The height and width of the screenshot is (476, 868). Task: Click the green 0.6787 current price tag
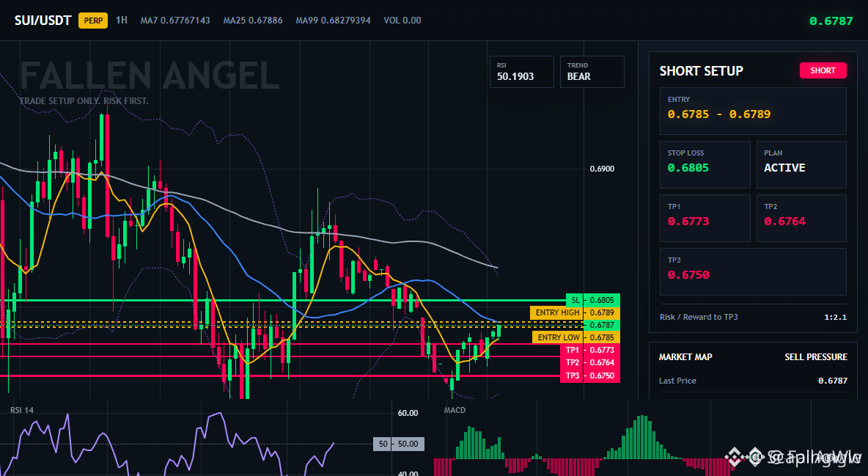602,325
